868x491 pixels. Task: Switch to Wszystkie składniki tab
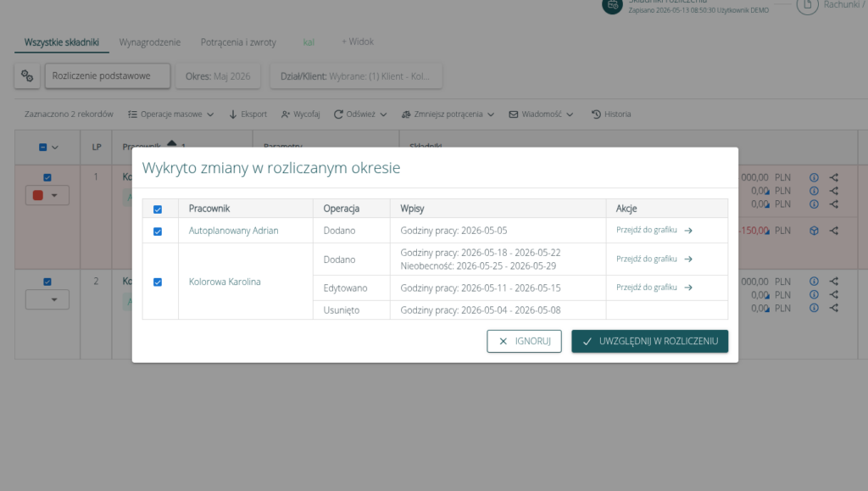(61, 42)
